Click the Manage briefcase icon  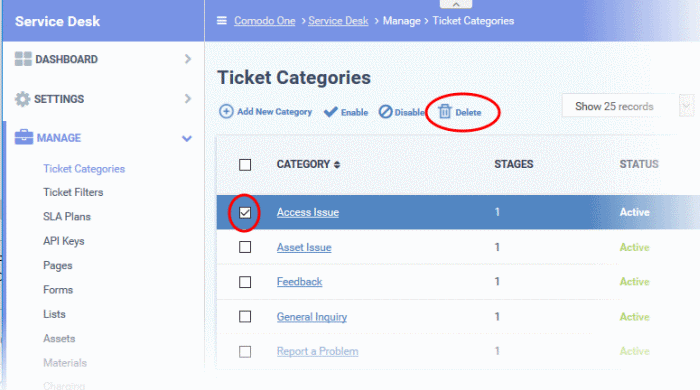click(x=24, y=137)
